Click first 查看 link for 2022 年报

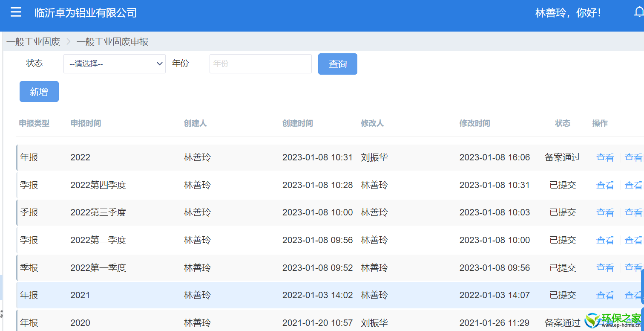605,157
